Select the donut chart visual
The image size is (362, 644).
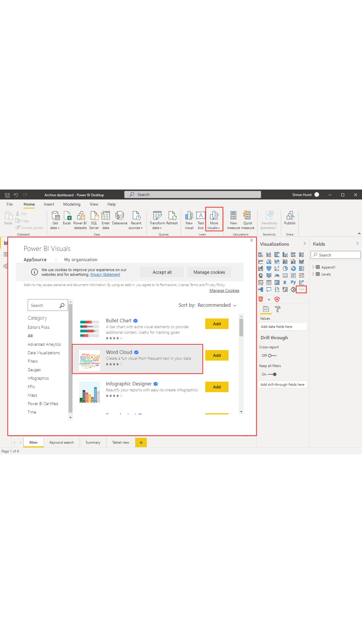293,269
